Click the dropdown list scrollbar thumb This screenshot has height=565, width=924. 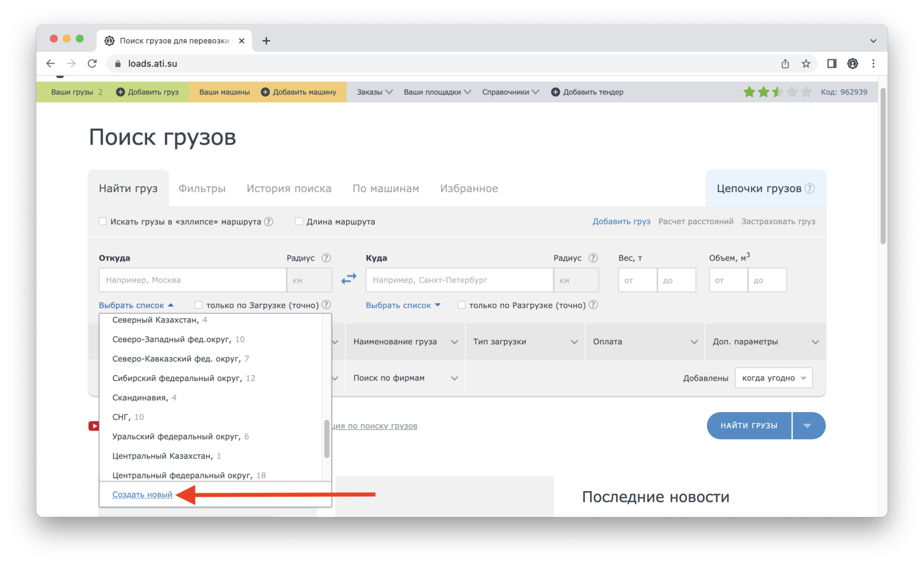point(327,439)
